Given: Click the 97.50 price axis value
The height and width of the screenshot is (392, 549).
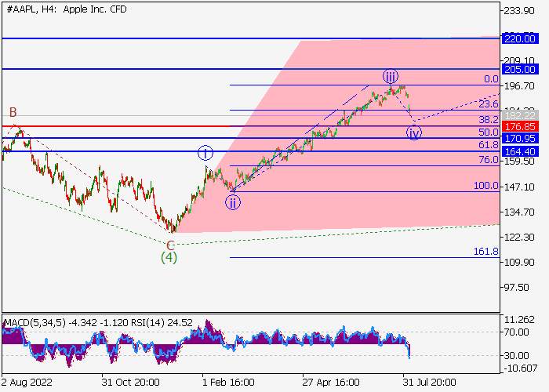Looking at the screenshot, I should coord(516,288).
